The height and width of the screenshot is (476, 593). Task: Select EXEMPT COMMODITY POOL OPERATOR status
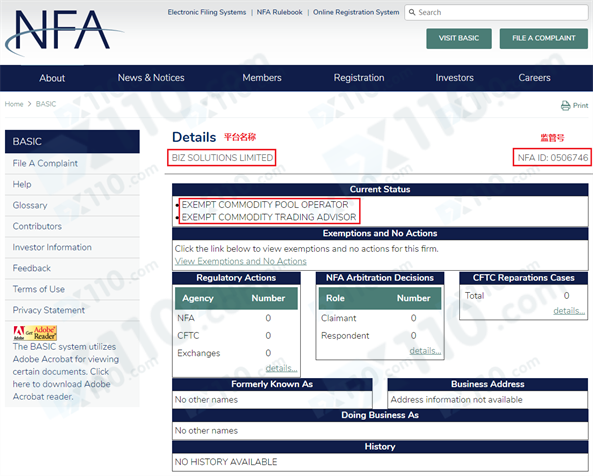(265, 205)
